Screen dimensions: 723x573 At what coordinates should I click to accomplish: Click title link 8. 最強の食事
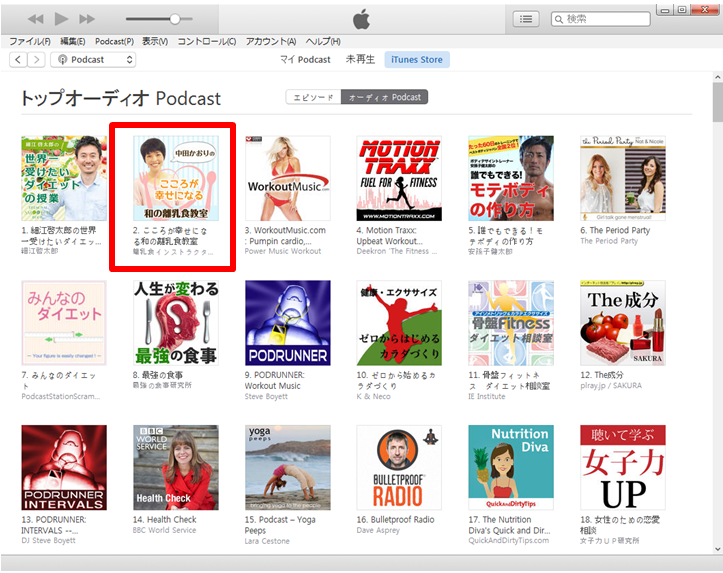(x=158, y=375)
